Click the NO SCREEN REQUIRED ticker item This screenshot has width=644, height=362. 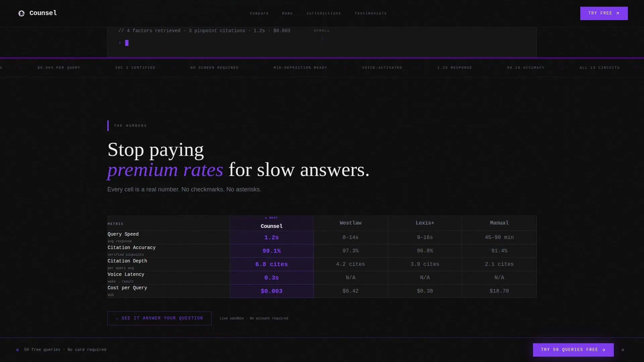click(x=215, y=68)
